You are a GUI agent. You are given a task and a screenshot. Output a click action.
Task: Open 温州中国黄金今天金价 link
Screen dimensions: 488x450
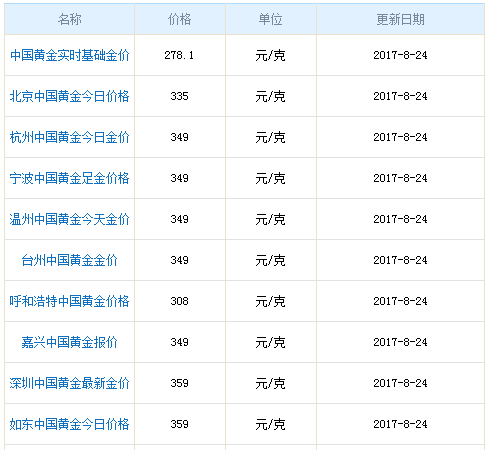70,219
